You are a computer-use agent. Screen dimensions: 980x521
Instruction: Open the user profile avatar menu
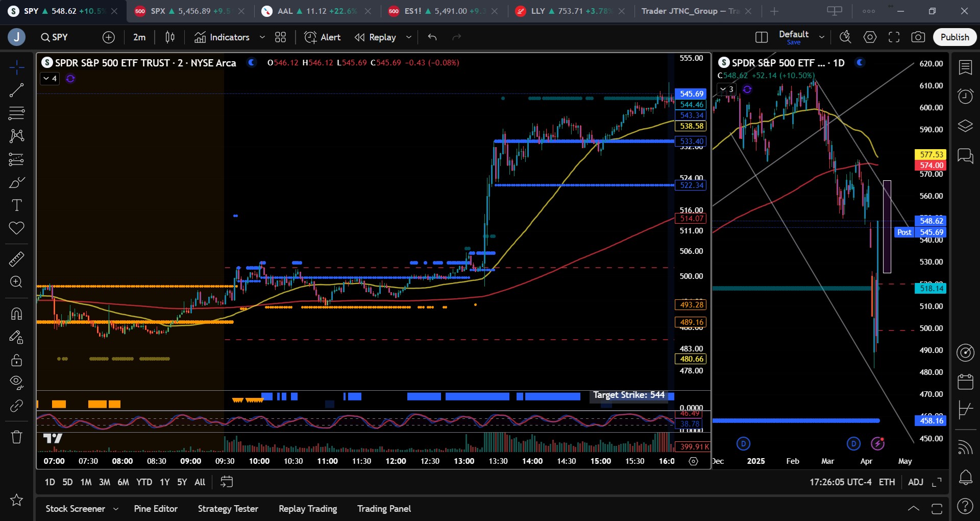tap(16, 37)
